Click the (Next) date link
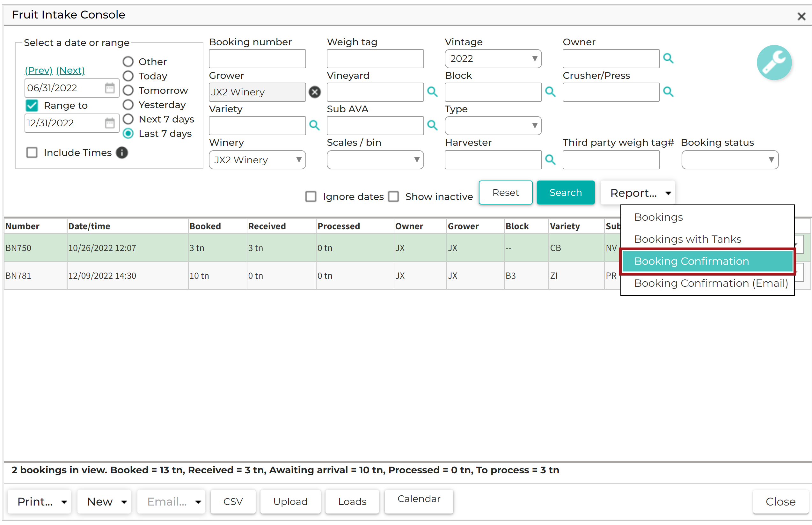The image size is (812, 525). tap(70, 70)
